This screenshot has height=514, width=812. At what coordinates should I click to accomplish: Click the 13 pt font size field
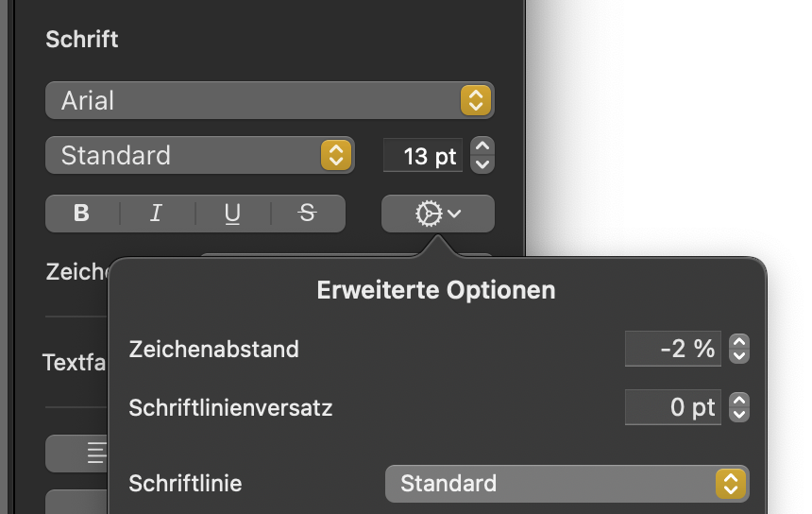(423, 156)
